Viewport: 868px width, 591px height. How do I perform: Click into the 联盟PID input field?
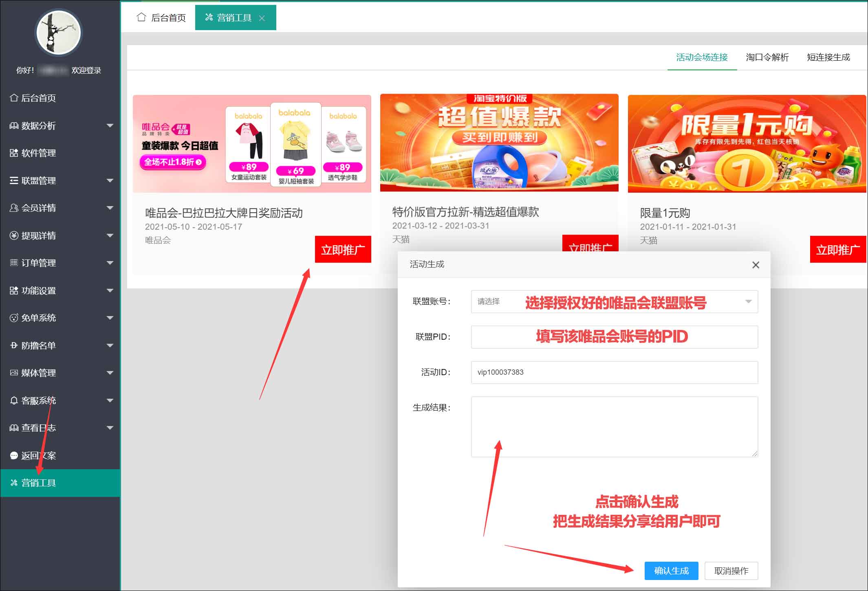click(614, 337)
